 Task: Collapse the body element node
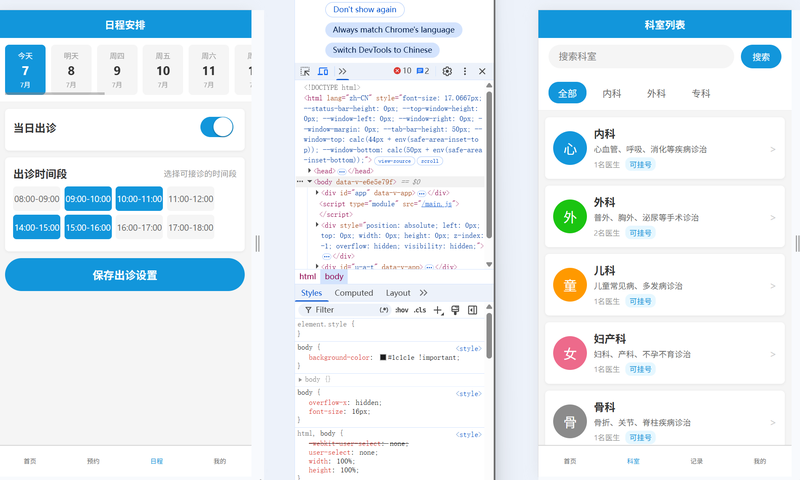click(310, 182)
